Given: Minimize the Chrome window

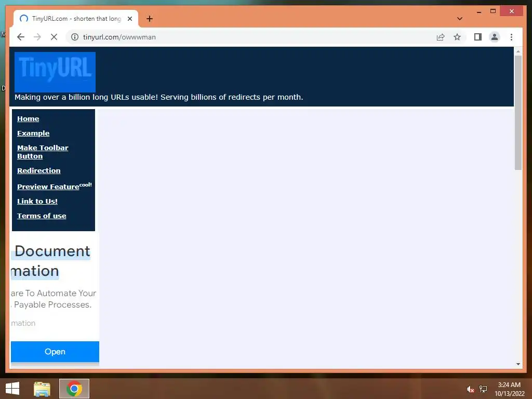Looking at the screenshot, I should click(x=478, y=11).
